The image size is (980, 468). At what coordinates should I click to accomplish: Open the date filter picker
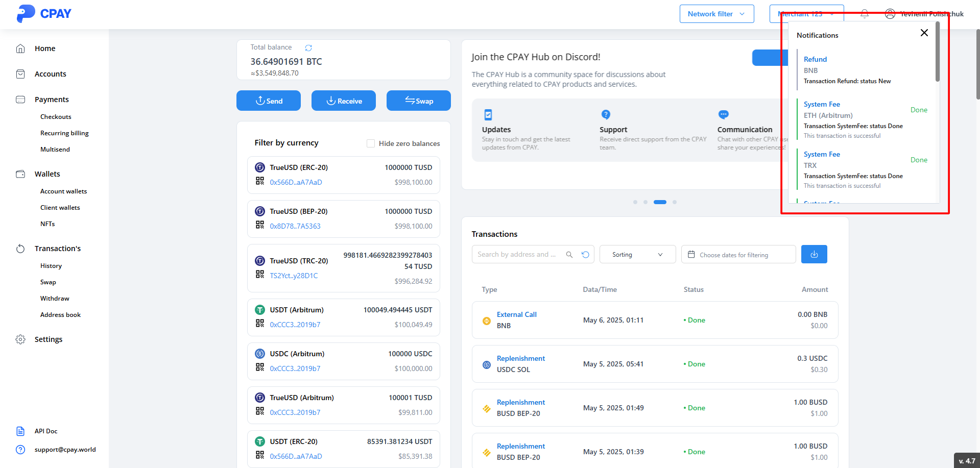click(x=738, y=254)
